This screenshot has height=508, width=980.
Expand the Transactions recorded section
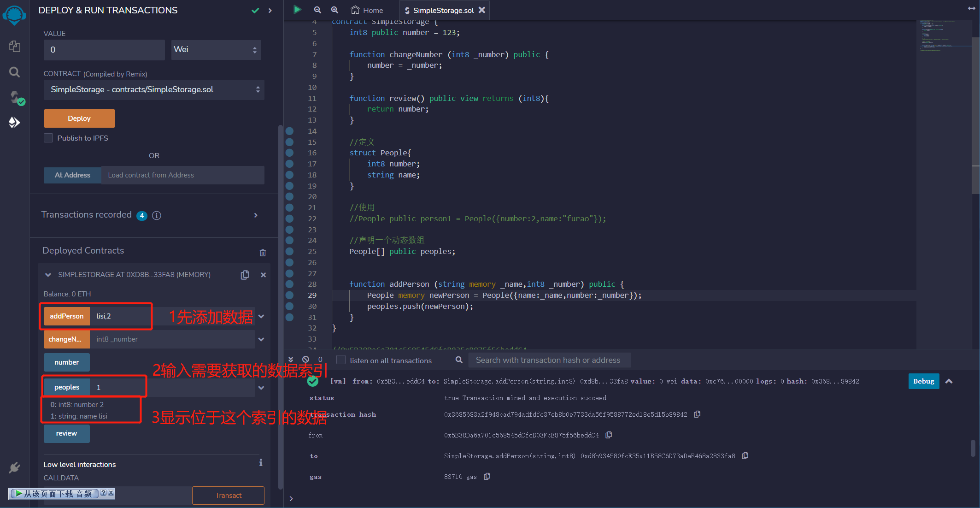tap(256, 215)
